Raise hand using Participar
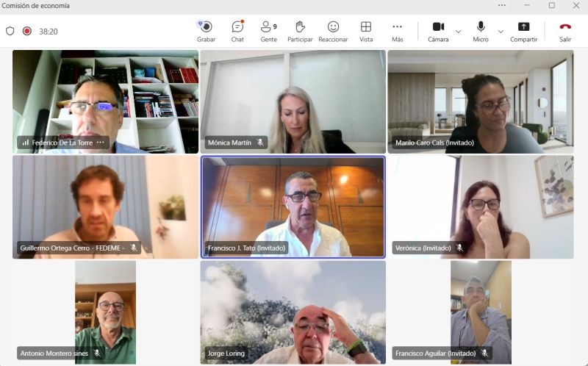This screenshot has height=366, width=588. tap(300, 32)
